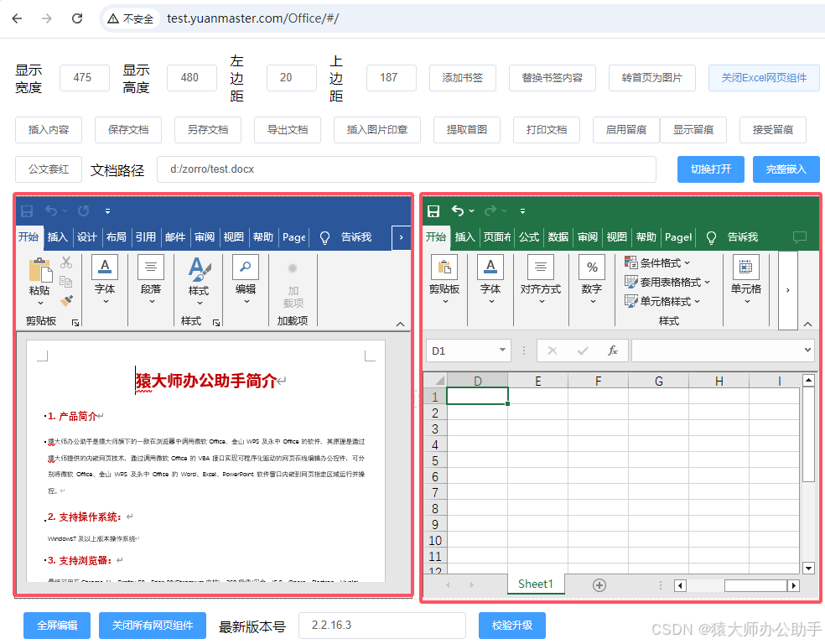Click the 关闭Excel网页组件 button

[764, 78]
